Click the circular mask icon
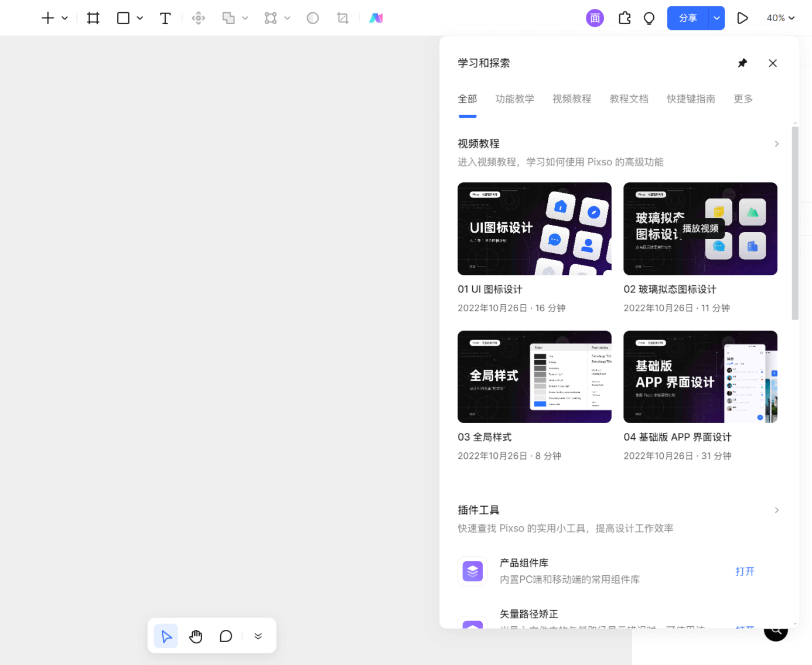812x665 pixels. click(313, 18)
